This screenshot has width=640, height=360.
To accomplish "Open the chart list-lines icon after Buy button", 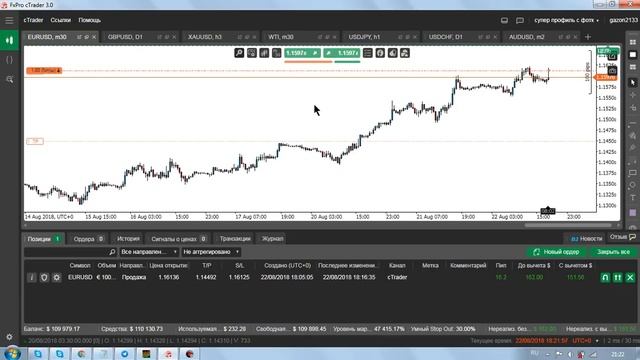I will pos(368,53).
